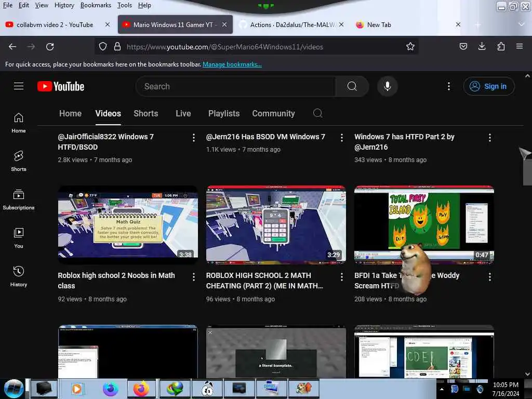Click the YouTube logo
Viewport: 532px width, 399px height.
pyautogui.click(x=61, y=87)
